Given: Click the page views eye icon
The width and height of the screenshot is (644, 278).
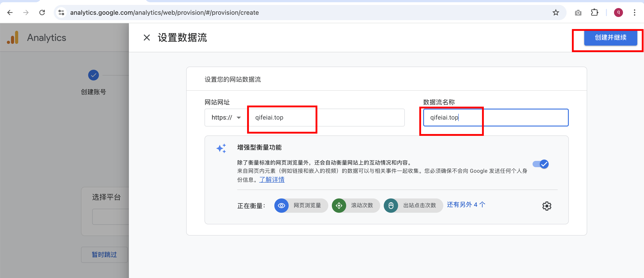Looking at the screenshot, I should [281, 205].
